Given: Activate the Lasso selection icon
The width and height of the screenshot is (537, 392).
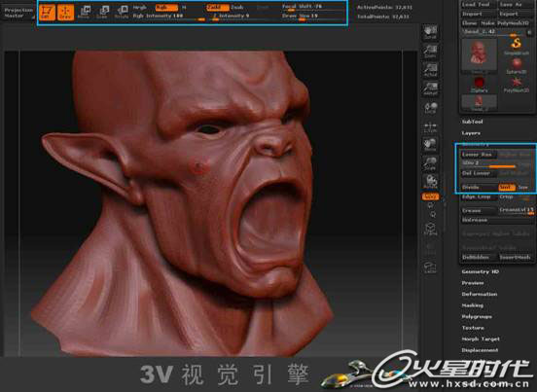Looking at the screenshot, I should coord(430,267).
